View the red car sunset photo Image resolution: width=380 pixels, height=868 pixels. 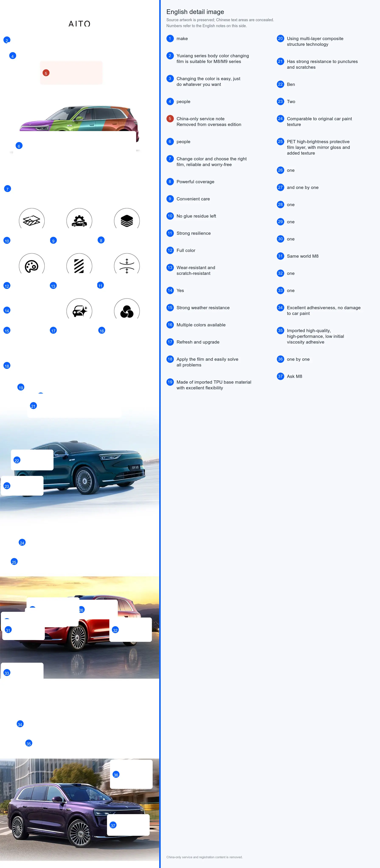(80, 628)
